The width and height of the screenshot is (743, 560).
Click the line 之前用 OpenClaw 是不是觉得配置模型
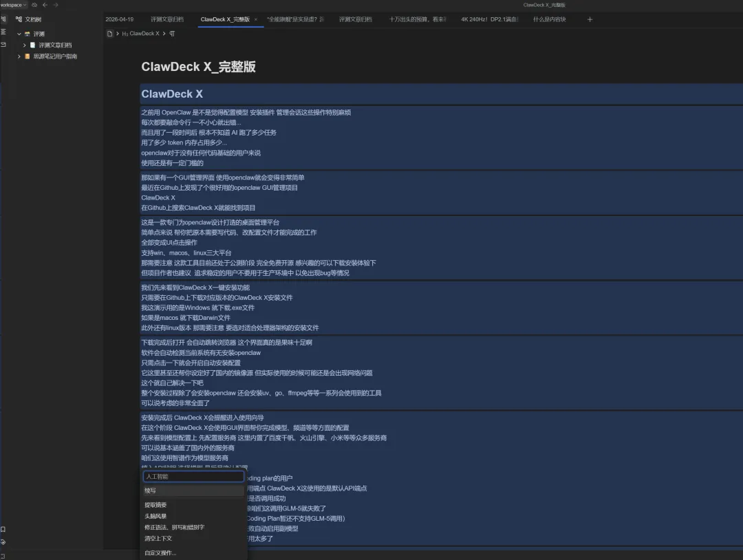pyautogui.click(x=246, y=113)
